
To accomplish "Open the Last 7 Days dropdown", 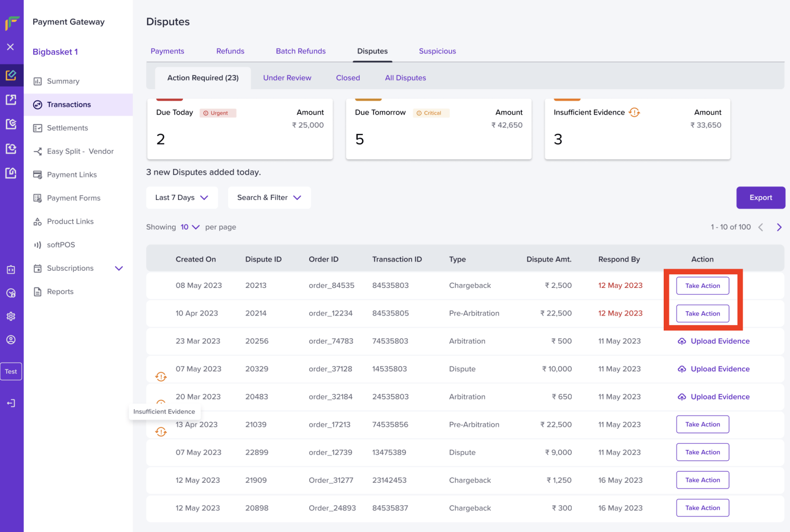I will pyautogui.click(x=182, y=198).
